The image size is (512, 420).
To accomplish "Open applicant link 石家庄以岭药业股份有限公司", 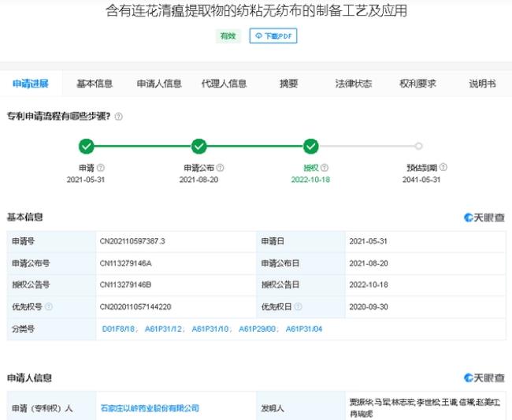I will point(150,408).
